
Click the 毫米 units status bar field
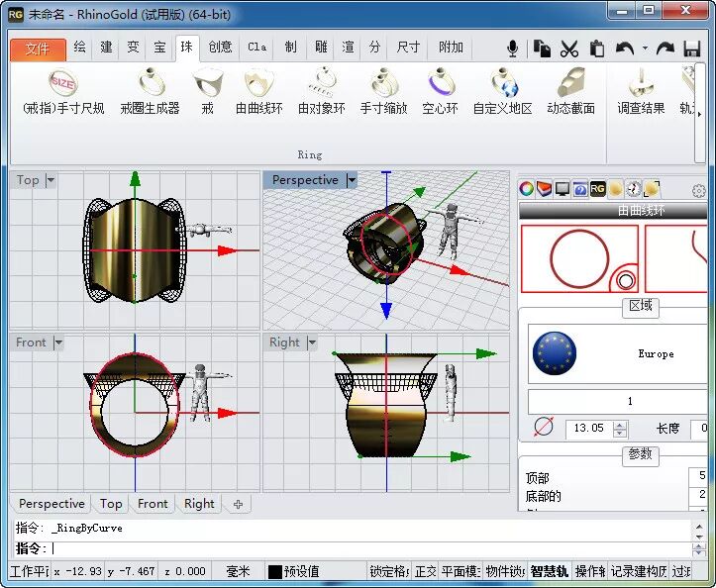point(238,571)
